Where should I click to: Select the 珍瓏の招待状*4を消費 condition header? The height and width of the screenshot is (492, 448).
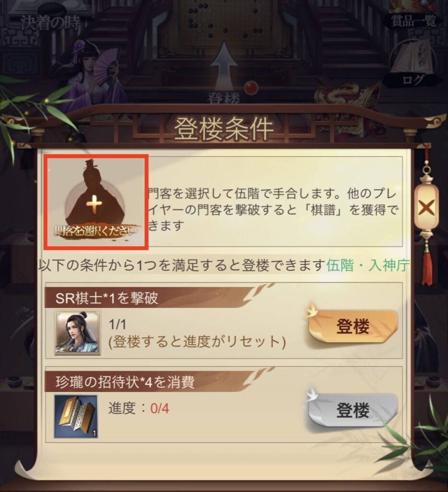point(125,382)
